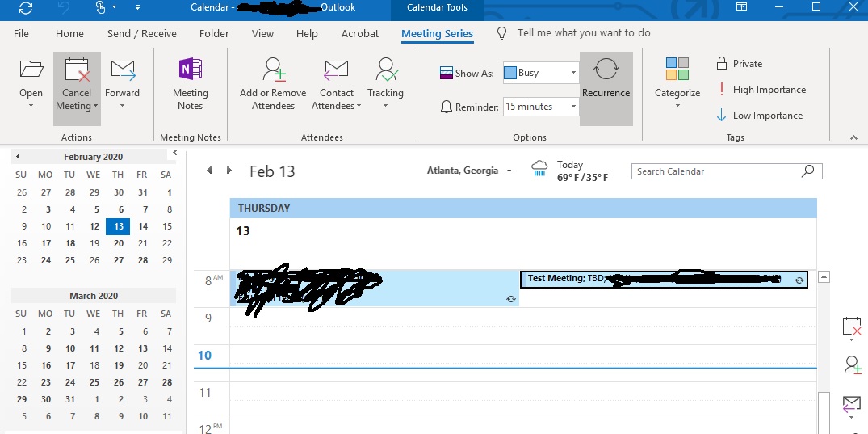868x434 pixels.
Task: Open the Forward button dropdown arrow
Action: pyautogui.click(x=123, y=105)
